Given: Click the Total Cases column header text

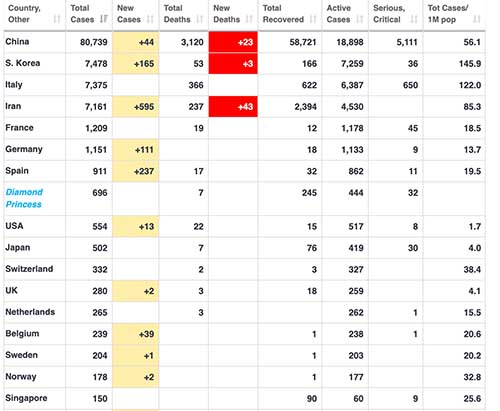Looking at the screenshot, I should [82, 14].
